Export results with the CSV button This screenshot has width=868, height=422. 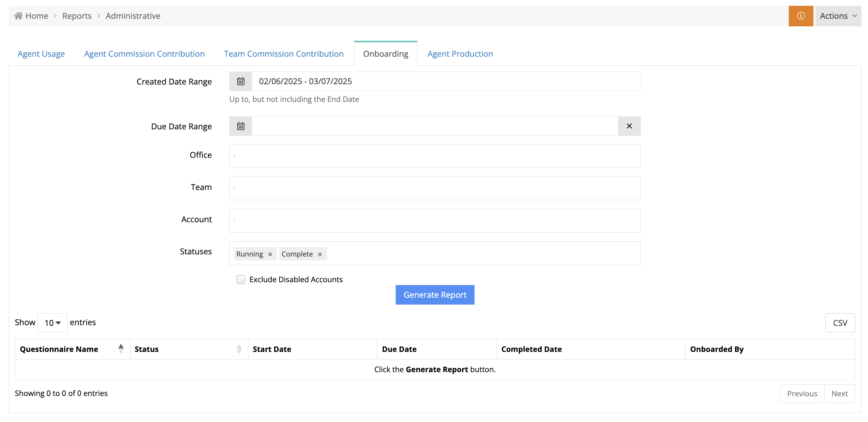pos(840,323)
